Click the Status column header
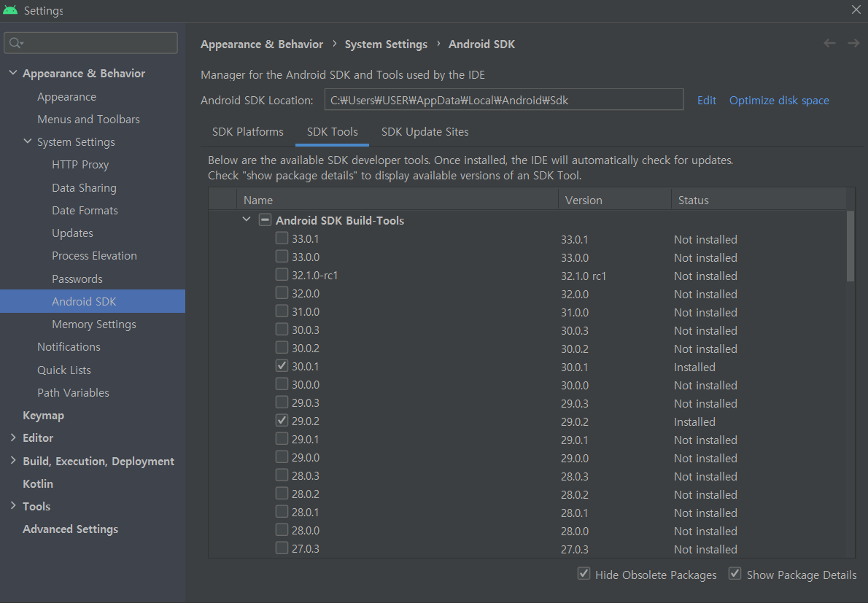 [x=759, y=200]
